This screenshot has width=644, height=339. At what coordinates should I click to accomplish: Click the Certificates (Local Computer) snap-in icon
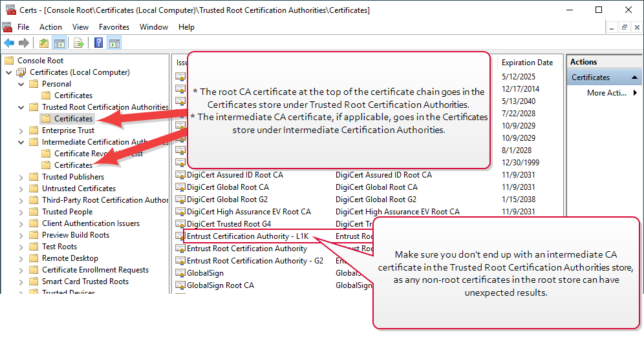tap(21, 72)
